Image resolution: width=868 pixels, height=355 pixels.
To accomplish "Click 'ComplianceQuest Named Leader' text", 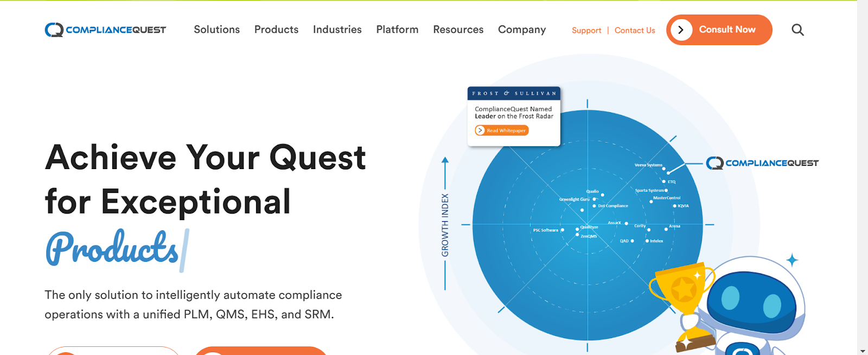I will coord(514,113).
